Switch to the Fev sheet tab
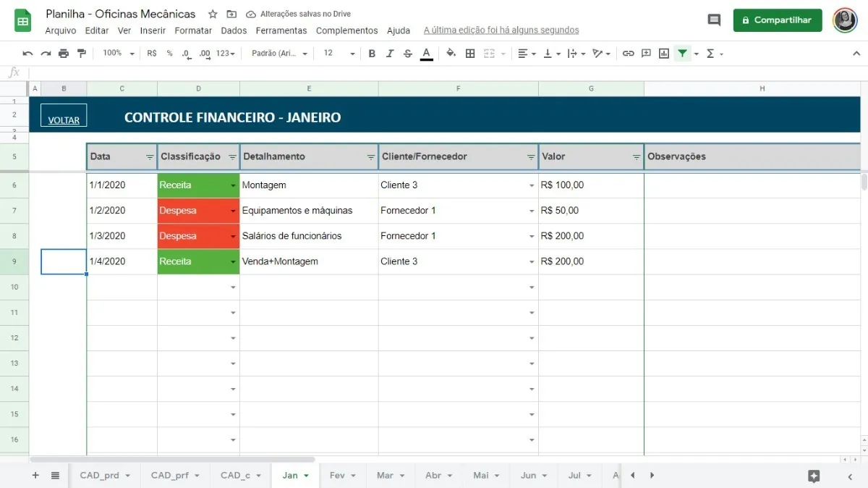The image size is (868, 488). click(337, 476)
